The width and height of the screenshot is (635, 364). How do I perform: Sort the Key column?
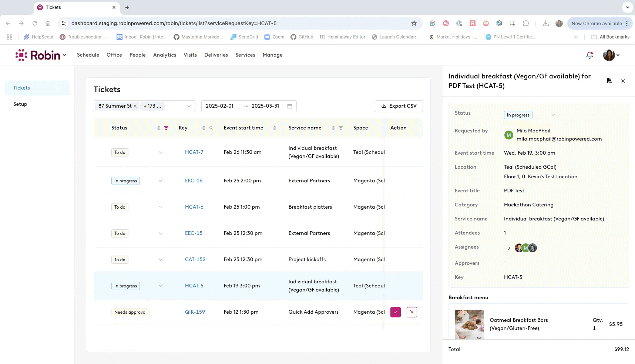[x=204, y=128]
